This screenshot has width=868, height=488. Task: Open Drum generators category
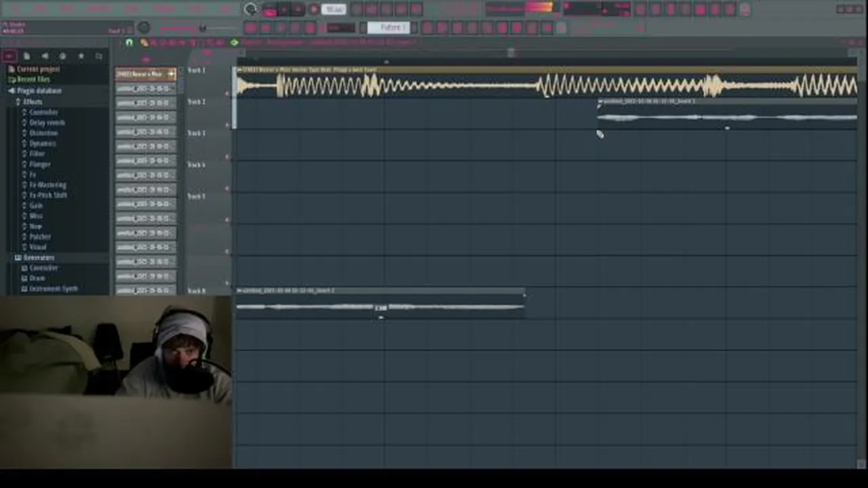(36, 278)
